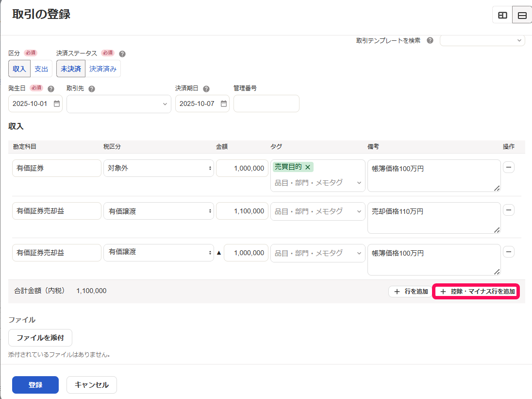The image size is (532, 399).
Task: Switch to single-row layout icon
Action: (x=522, y=15)
